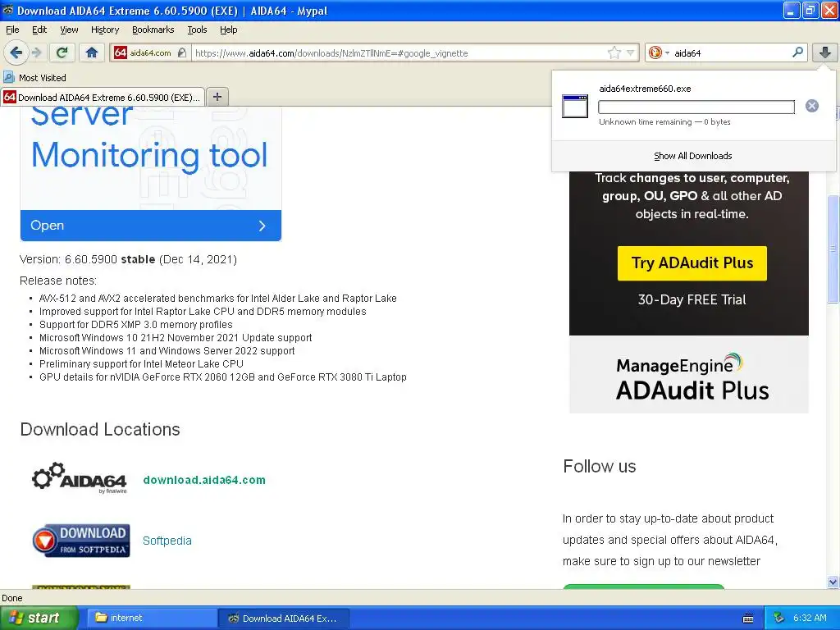Viewport: 840px width, 630px height.
Task: Click the scrollbar down arrow
Action: click(833, 582)
